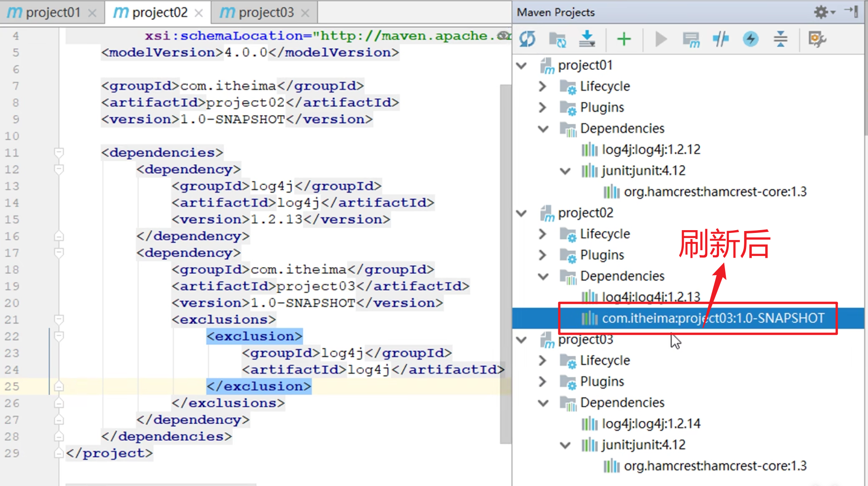Fold the exclusions tag at line 21
This screenshot has height=486, width=868.
[x=59, y=319]
